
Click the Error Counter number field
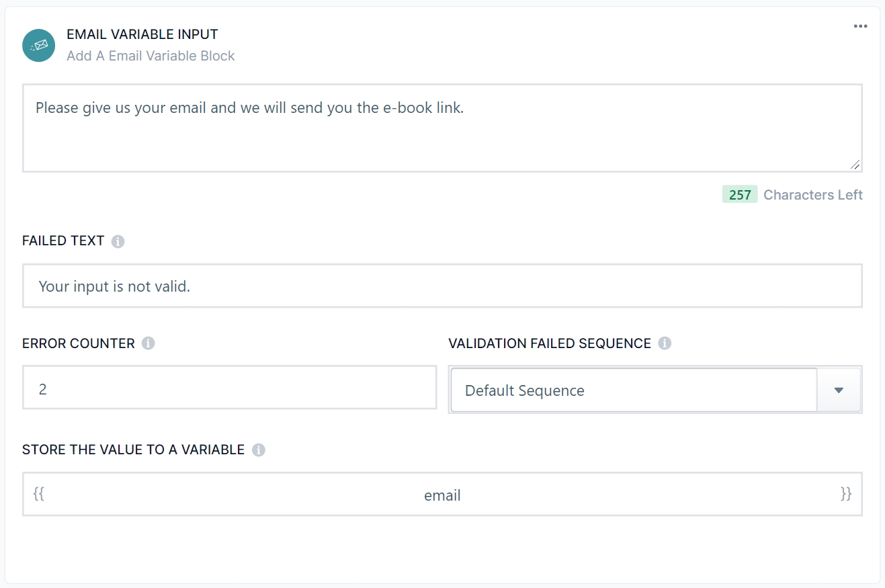[x=229, y=388]
